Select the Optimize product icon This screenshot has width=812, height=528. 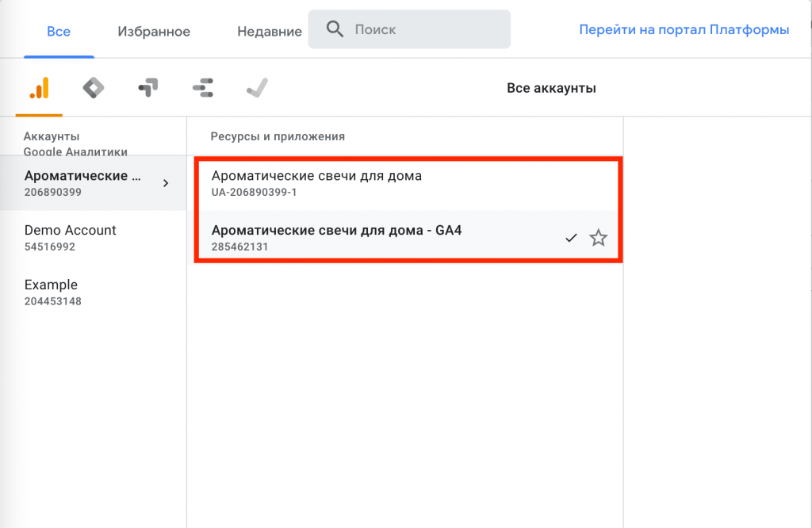tap(147, 88)
